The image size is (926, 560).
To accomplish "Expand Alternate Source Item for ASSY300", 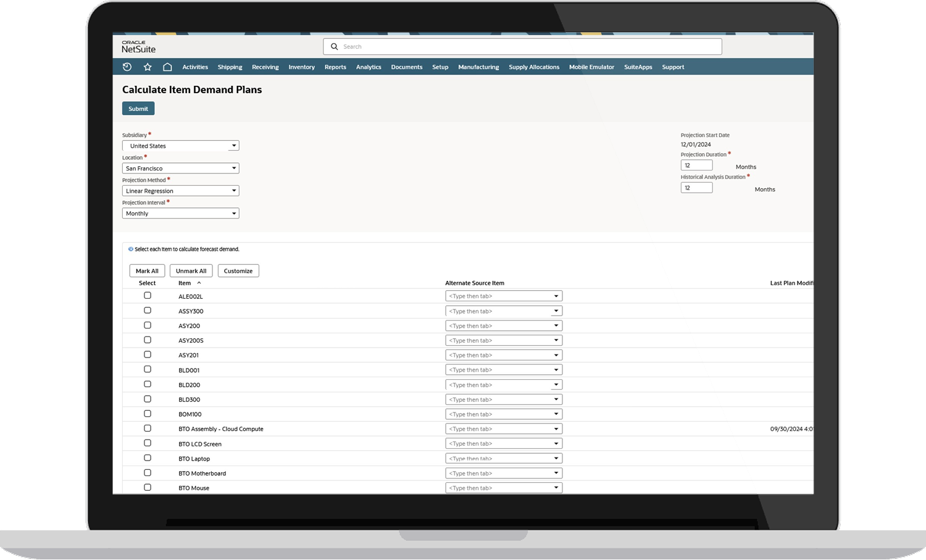I will pyautogui.click(x=556, y=311).
